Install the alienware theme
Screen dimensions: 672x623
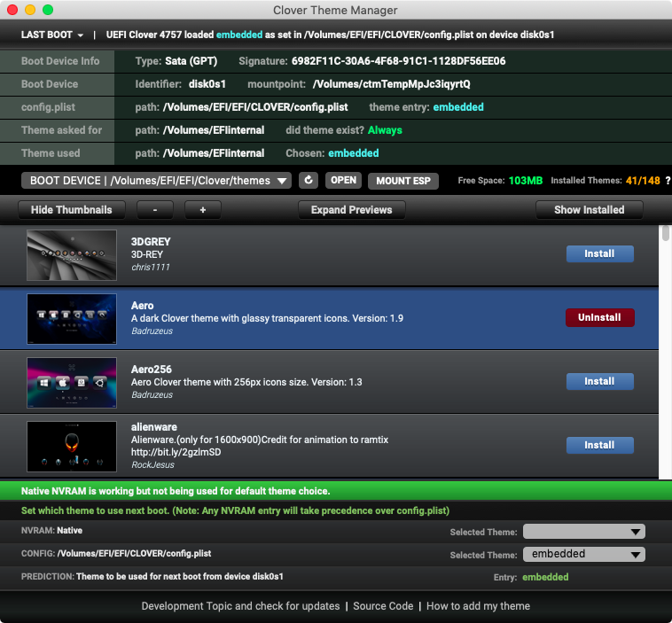[600, 445]
